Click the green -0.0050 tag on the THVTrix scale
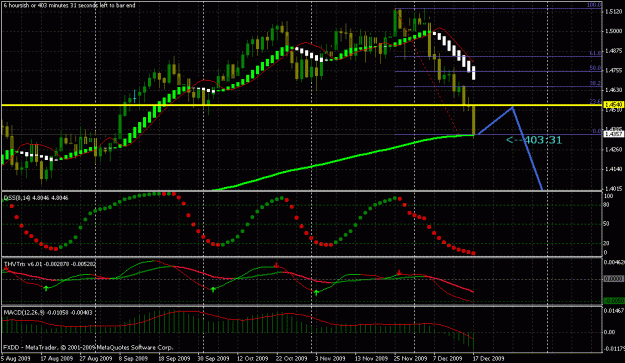The width and height of the screenshot is (625, 363). pyautogui.click(x=614, y=300)
